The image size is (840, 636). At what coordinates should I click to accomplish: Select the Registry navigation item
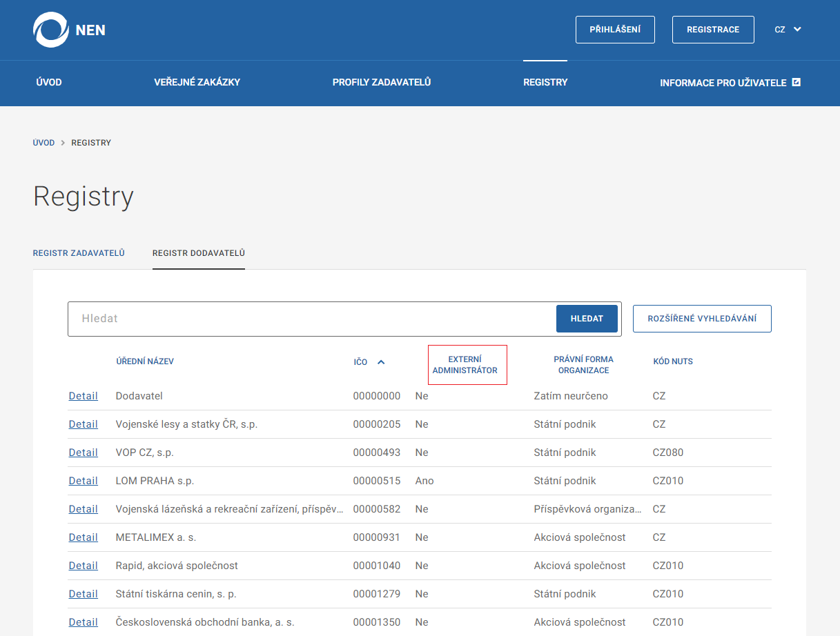tap(545, 82)
